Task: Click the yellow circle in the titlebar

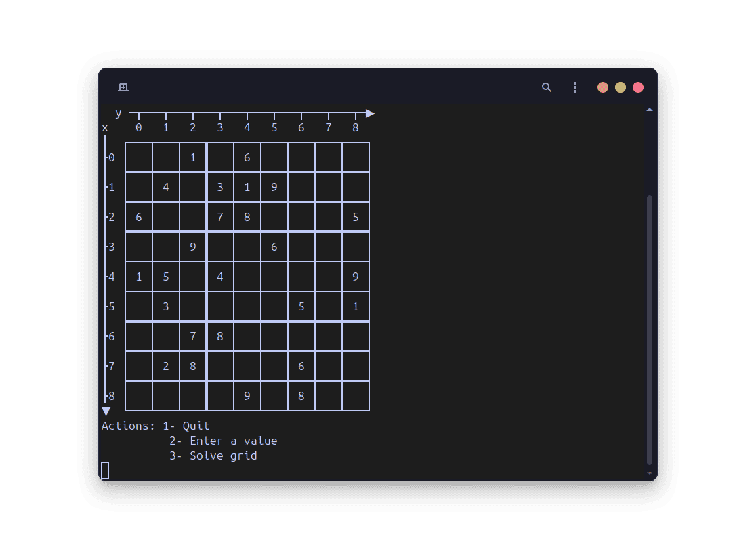Action: [620, 87]
